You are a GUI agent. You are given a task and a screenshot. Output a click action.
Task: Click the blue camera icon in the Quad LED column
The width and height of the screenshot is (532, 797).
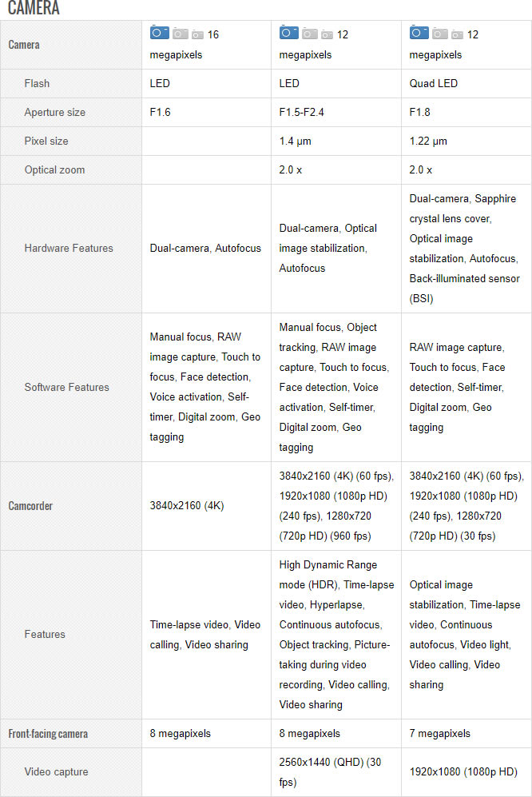click(x=419, y=33)
